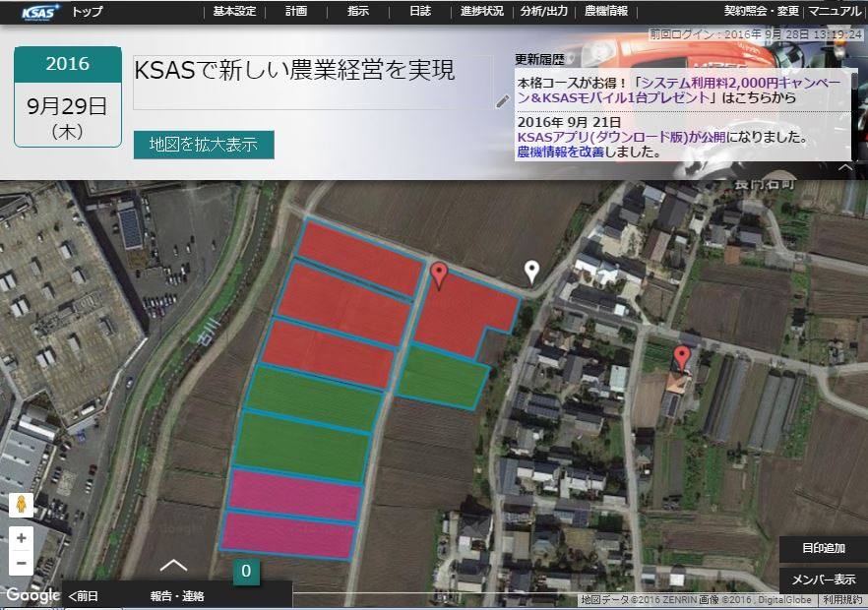Open KSASアプリ(ダウンロード版)が公開 link
This screenshot has width=868, height=610.
pos(621,138)
